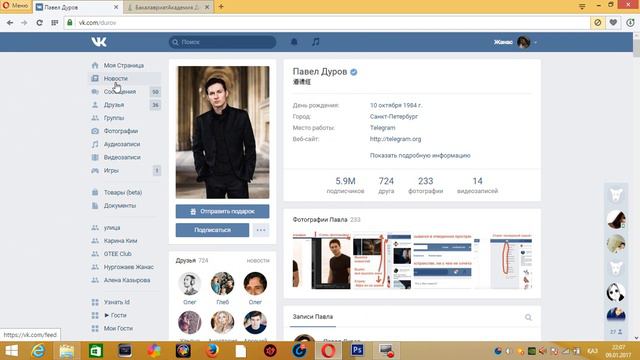Click the Группы sidebar icon
Viewport: 640px width, 360px height.
[95, 118]
